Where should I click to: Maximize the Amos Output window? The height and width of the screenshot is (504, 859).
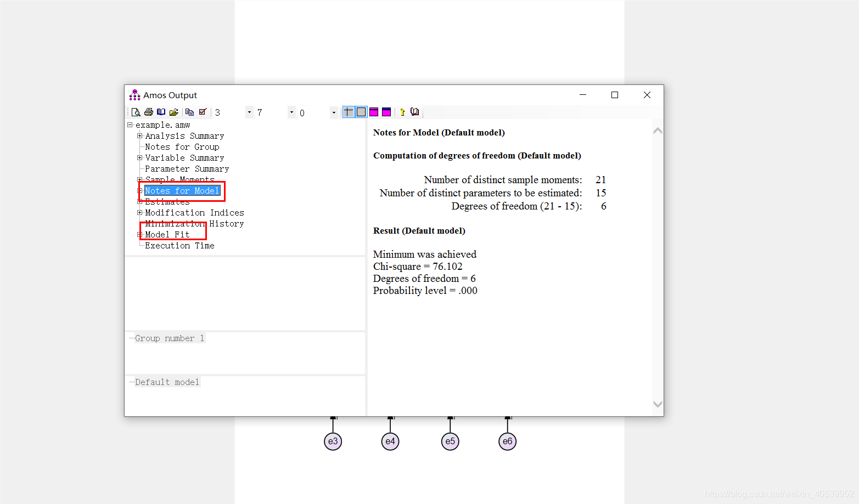615,95
